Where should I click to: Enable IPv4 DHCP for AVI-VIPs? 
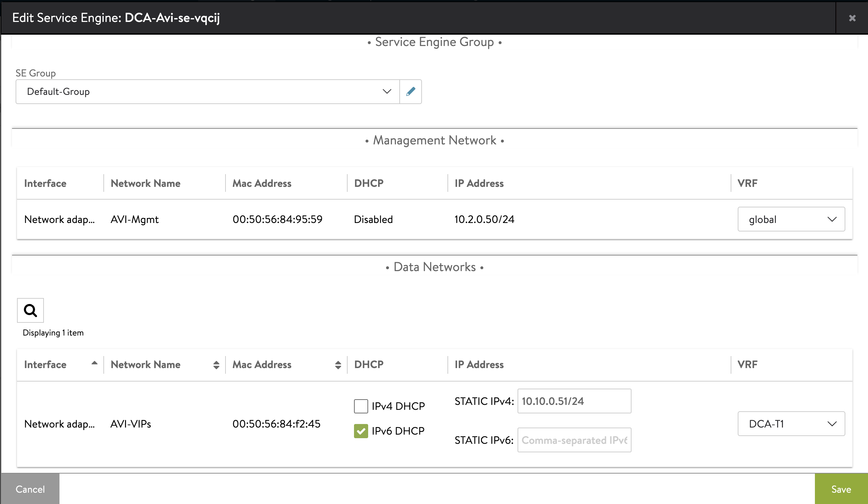point(361,406)
